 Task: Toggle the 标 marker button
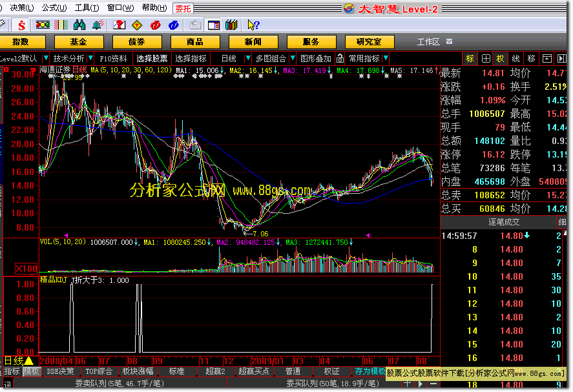(470, 59)
